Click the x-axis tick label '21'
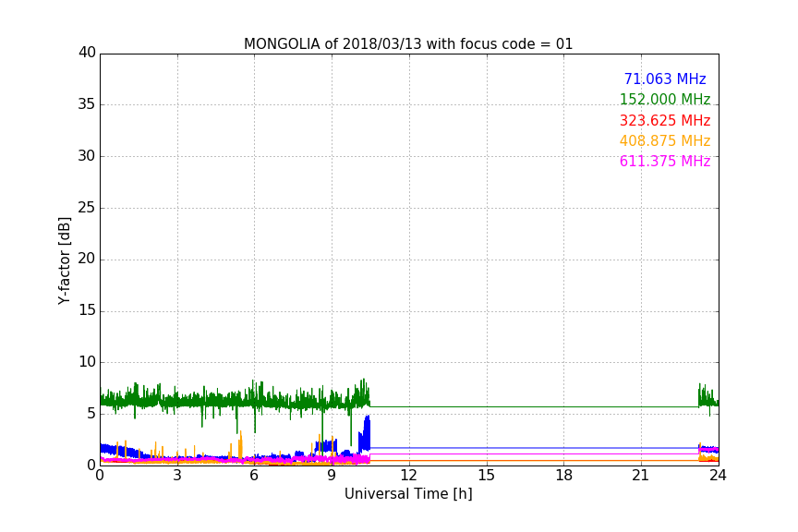 [641, 476]
